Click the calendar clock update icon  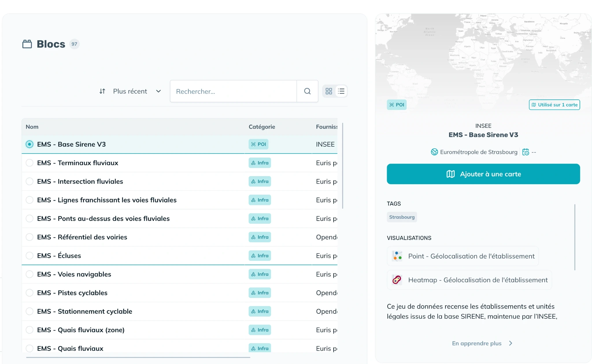click(526, 152)
